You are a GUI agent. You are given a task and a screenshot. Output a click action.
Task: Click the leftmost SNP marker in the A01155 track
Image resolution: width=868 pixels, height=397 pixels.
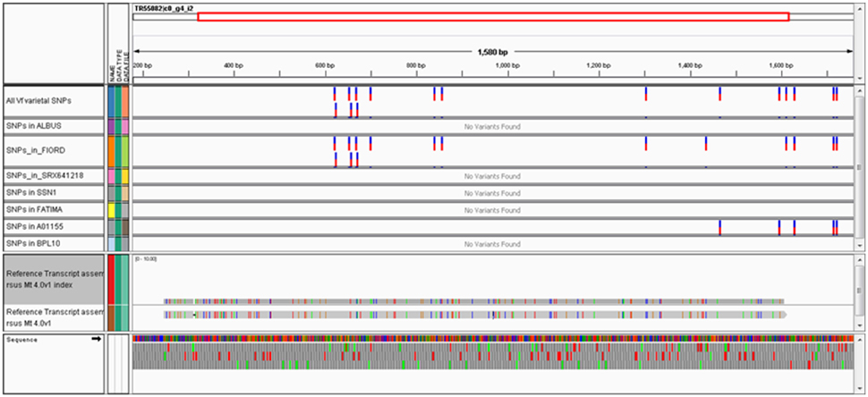719,227
